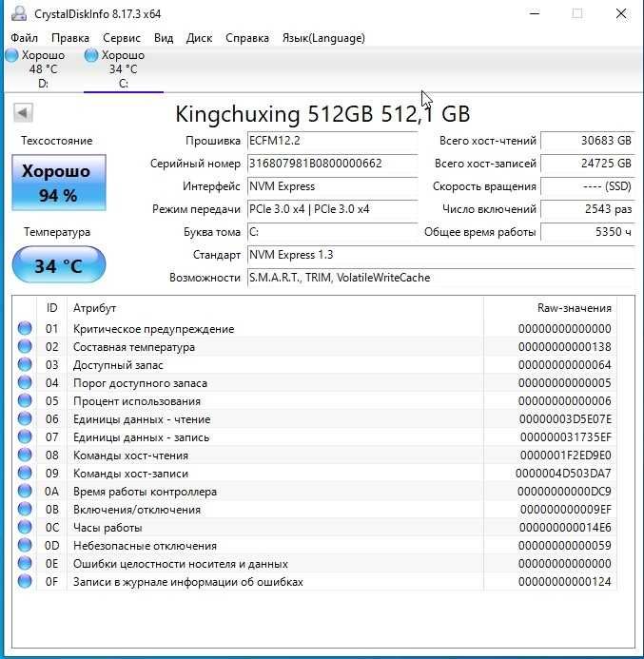Image resolution: width=644 pixels, height=659 pixels.
Task: Click status orb for Команды хост-записи row
Action: 25,473
